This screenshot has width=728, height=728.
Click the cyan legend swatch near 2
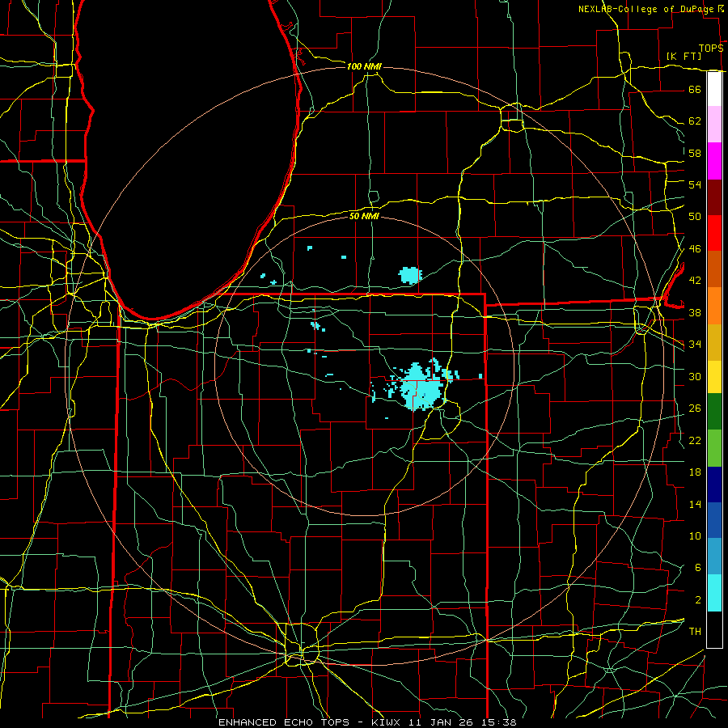pyautogui.click(x=714, y=593)
